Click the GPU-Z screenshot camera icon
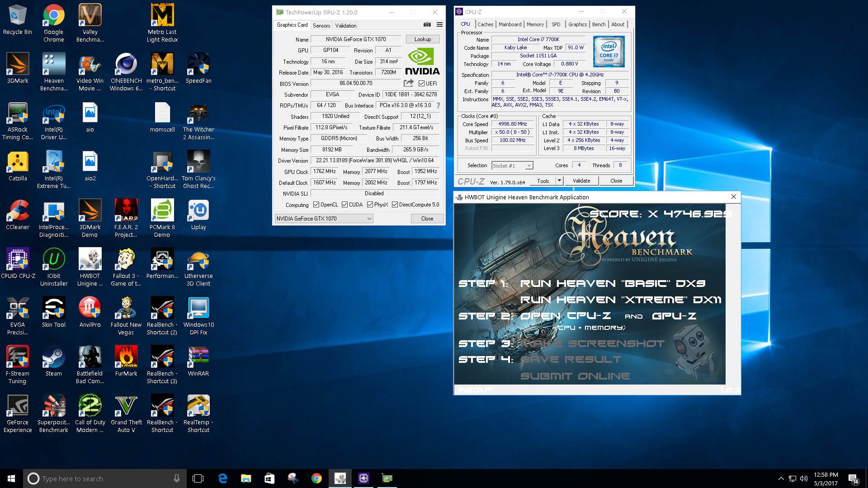The height and width of the screenshot is (488, 868). pos(427,25)
